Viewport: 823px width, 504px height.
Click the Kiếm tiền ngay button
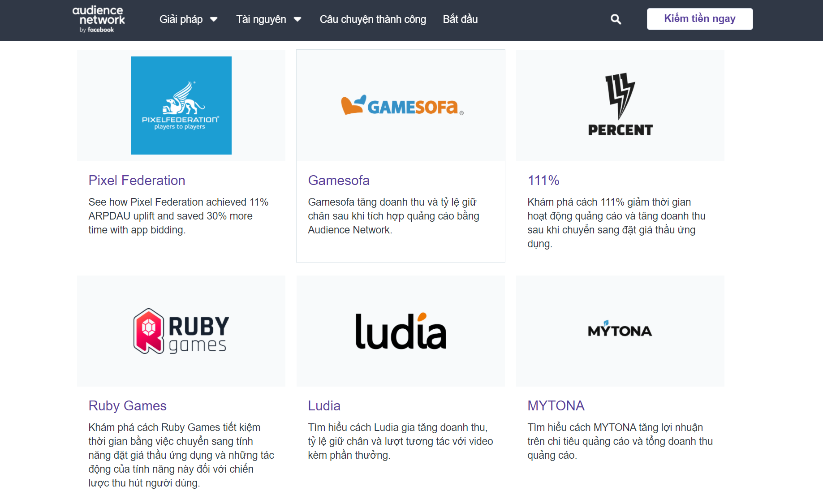[700, 19]
